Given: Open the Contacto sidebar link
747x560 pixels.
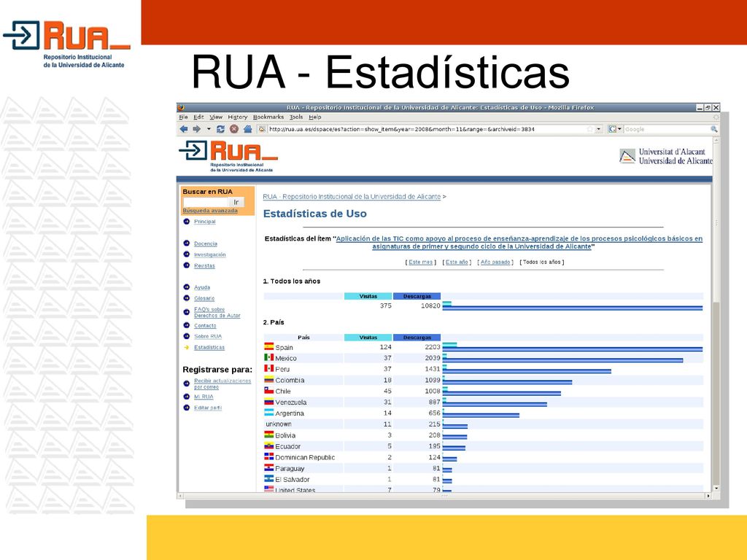Looking at the screenshot, I should coord(205,326).
